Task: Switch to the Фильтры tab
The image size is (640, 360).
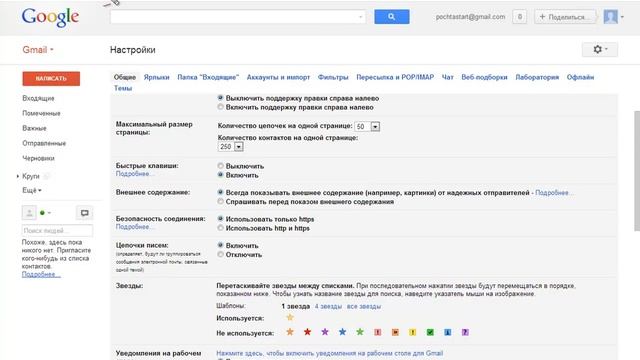Action: [x=333, y=77]
